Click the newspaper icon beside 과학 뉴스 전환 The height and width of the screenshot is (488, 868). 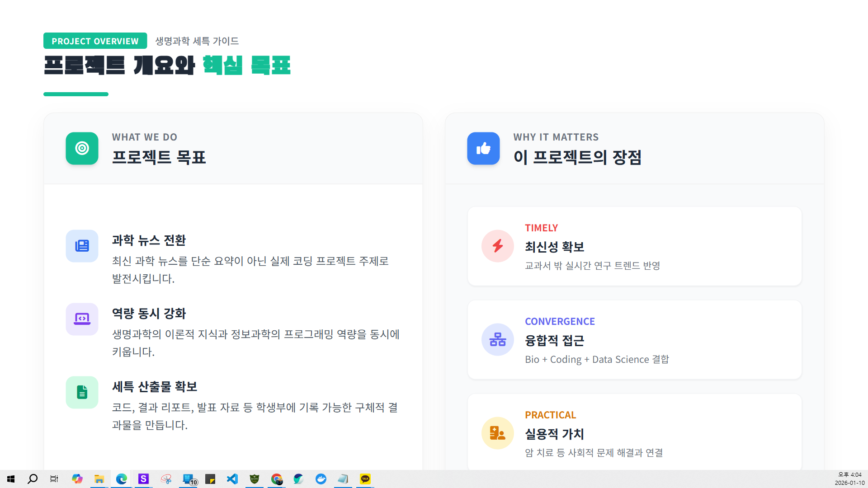pos(82,246)
